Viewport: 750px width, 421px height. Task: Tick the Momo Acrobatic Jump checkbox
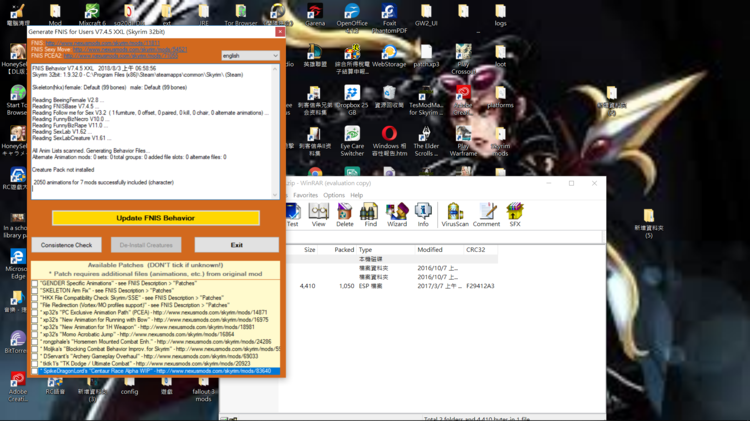pyautogui.click(x=34, y=335)
